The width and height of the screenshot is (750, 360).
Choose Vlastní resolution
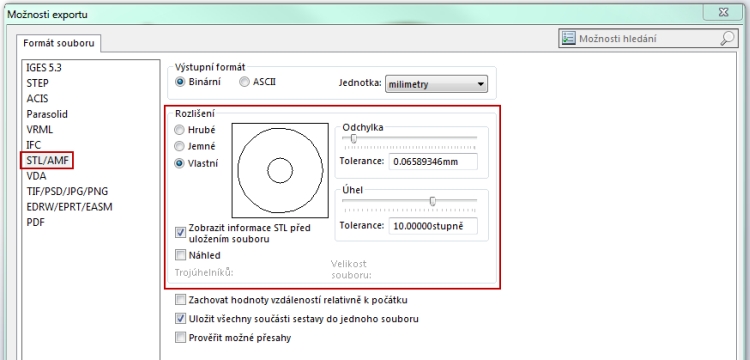[179, 164]
